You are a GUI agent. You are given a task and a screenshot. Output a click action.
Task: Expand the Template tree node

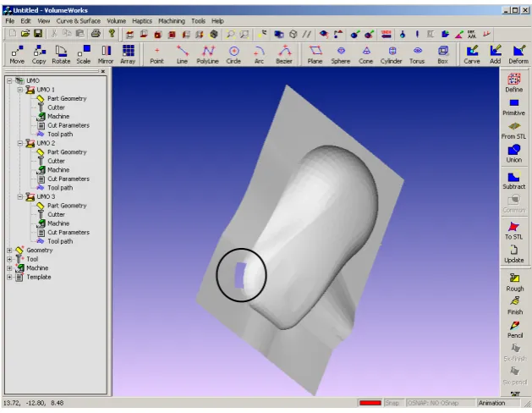[x=9, y=278]
